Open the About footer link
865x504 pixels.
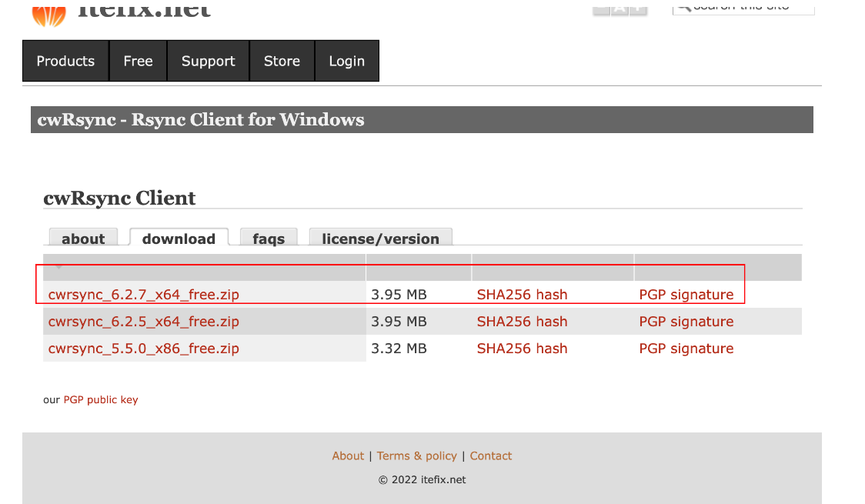348,456
